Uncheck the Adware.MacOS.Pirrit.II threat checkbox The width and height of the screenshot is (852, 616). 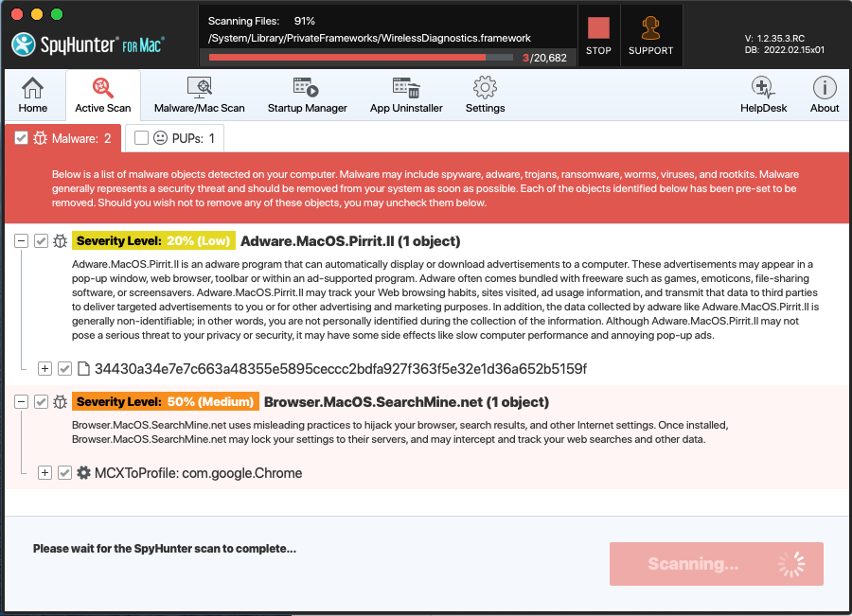(41, 240)
